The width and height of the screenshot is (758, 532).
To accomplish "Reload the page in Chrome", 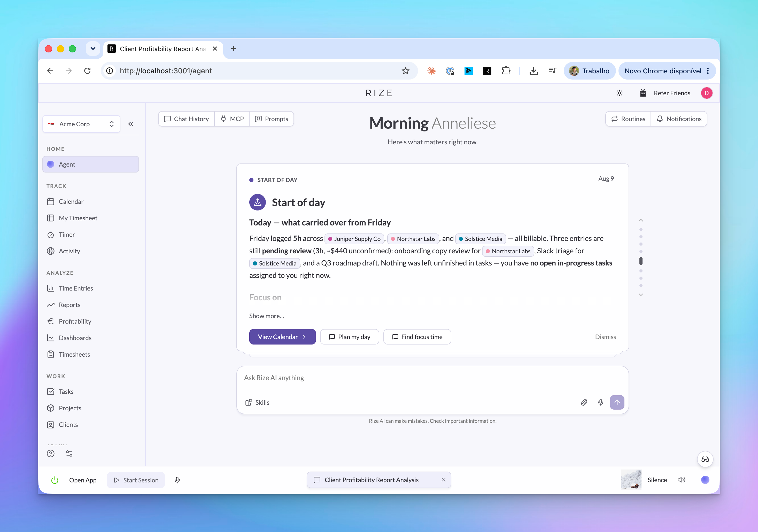I will [87, 71].
